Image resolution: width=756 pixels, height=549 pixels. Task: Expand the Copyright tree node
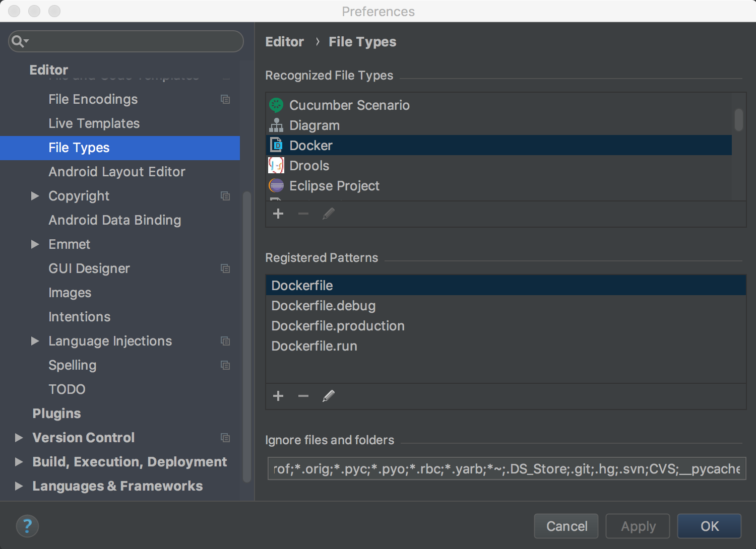point(35,196)
